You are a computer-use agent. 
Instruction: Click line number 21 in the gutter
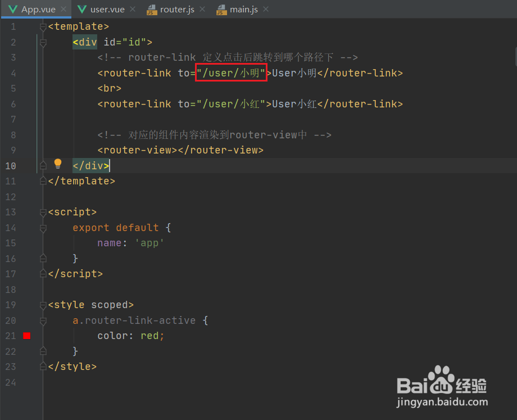point(11,336)
